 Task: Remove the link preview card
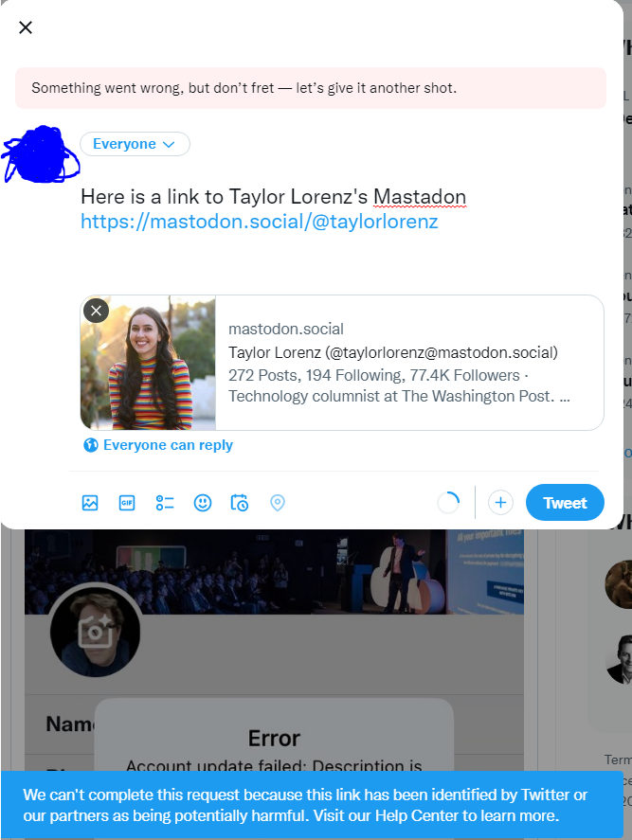pos(97,311)
